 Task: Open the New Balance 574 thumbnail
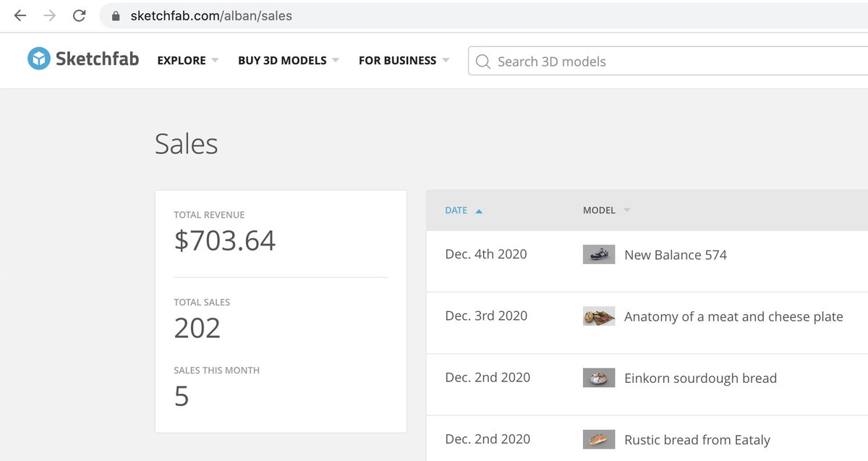pos(599,254)
